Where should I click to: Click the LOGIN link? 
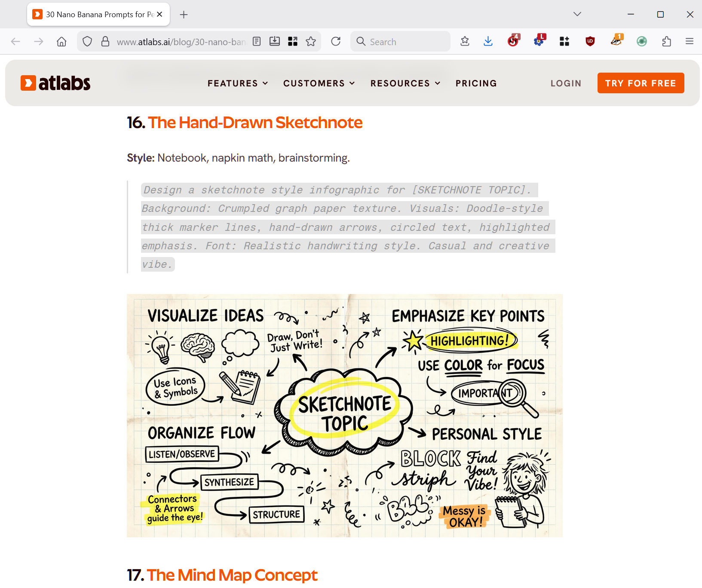click(566, 83)
